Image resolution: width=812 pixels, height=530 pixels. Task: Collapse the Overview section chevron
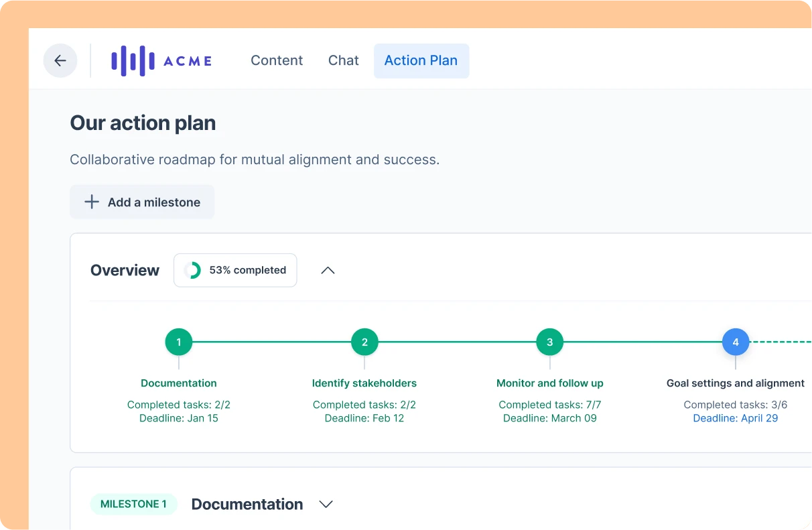click(328, 271)
